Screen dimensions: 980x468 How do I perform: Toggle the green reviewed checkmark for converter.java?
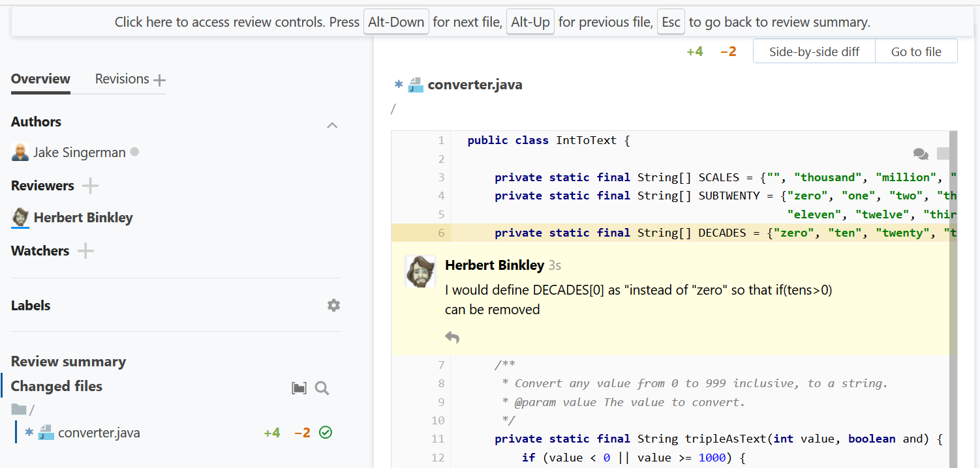click(326, 432)
